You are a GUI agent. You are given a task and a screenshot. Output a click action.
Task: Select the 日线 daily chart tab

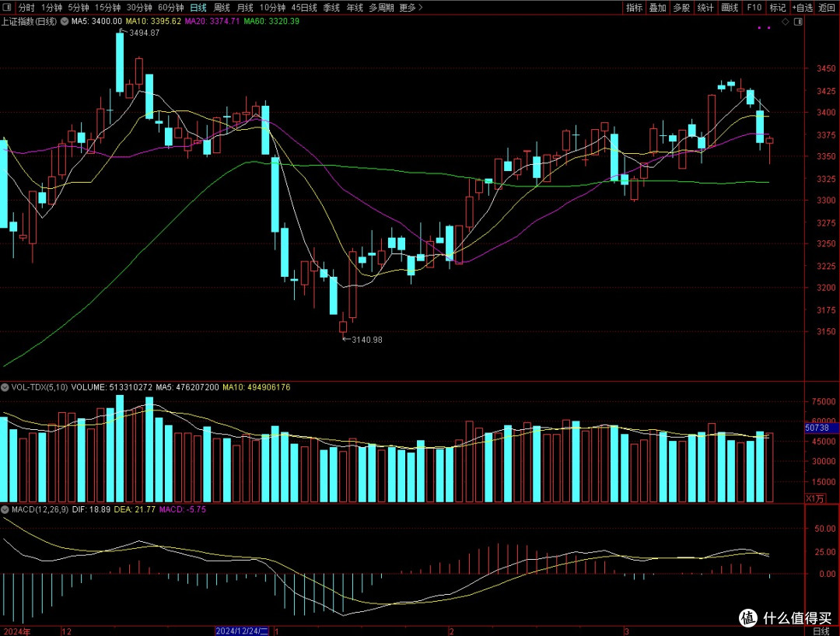pyautogui.click(x=198, y=8)
